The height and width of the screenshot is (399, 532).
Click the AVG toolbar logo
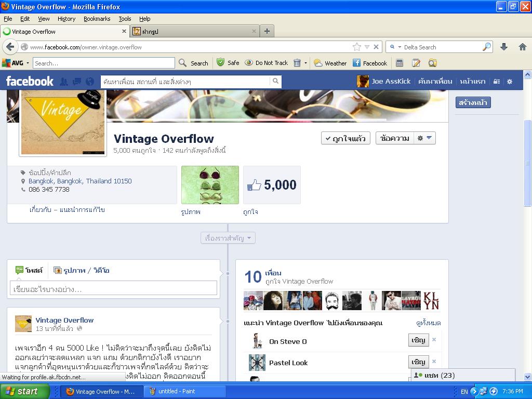[x=12, y=63]
